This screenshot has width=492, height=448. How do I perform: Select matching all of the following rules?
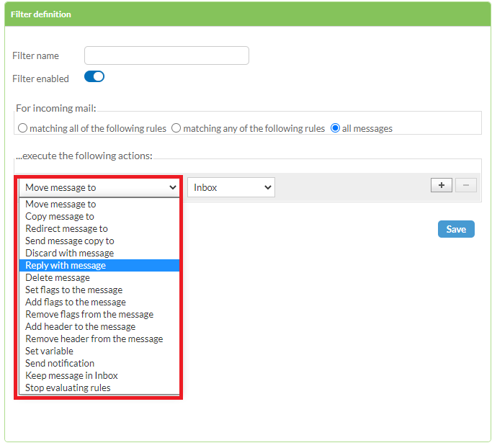pos(22,128)
